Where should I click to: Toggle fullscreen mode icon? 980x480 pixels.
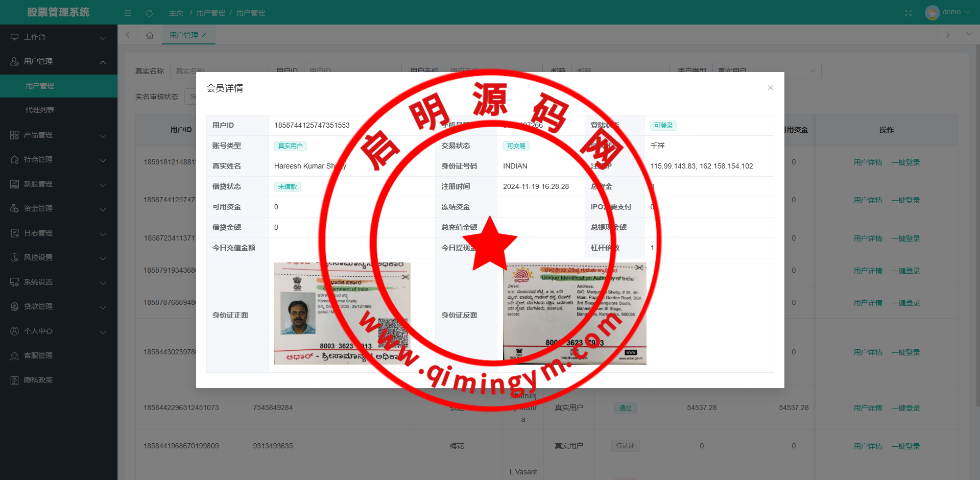pyautogui.click(x=908, y=13)
